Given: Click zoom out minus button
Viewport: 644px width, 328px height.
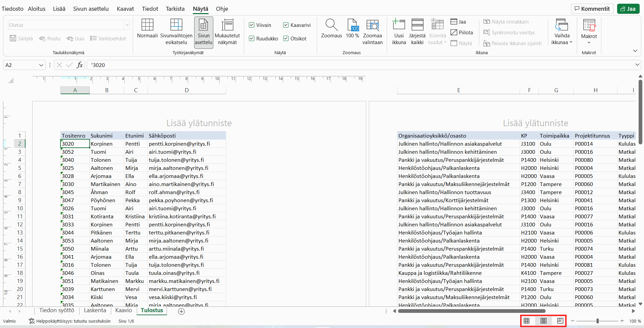Looking at the screenshot, I should [573, 321].
